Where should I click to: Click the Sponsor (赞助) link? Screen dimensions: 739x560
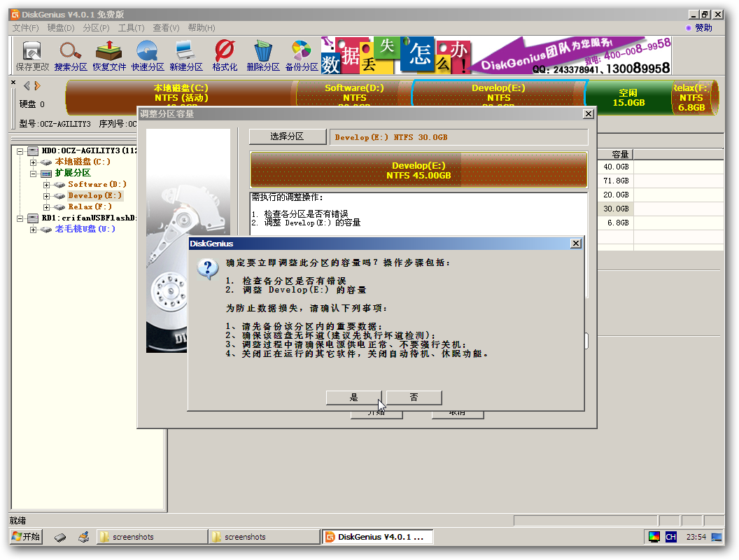703,28
